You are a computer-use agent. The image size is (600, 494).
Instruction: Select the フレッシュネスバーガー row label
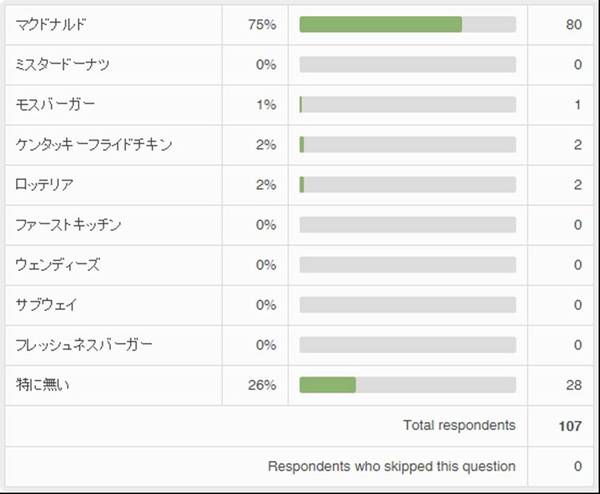point(84,345)
